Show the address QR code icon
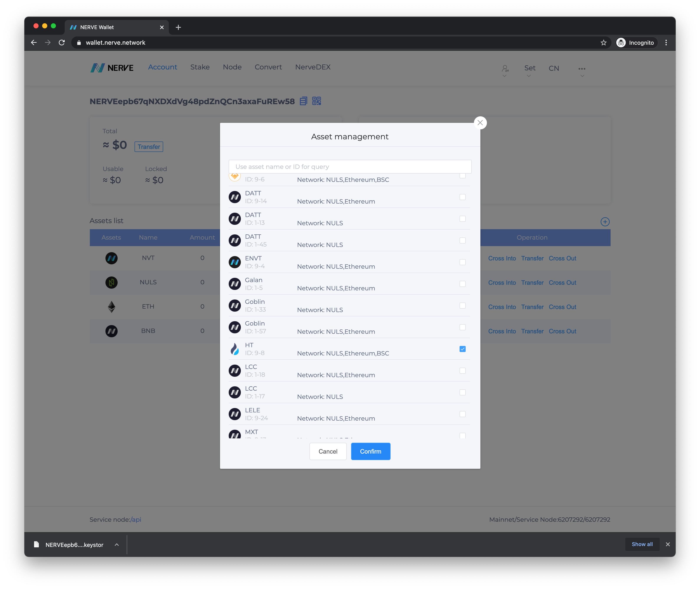Viewport: 700px width, 589px height. click(x=316, y=101)
